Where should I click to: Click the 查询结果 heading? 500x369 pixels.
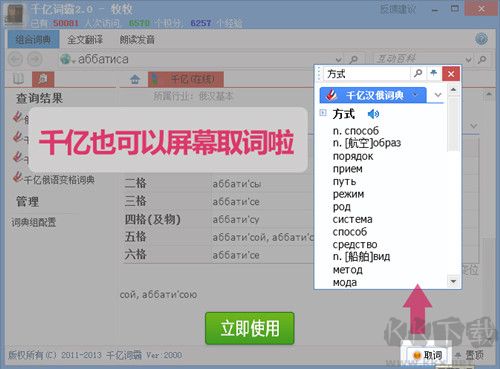coord(39,98)
